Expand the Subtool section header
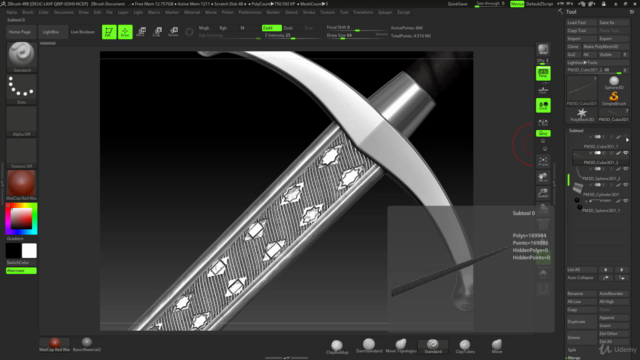 tap(576, 131)
